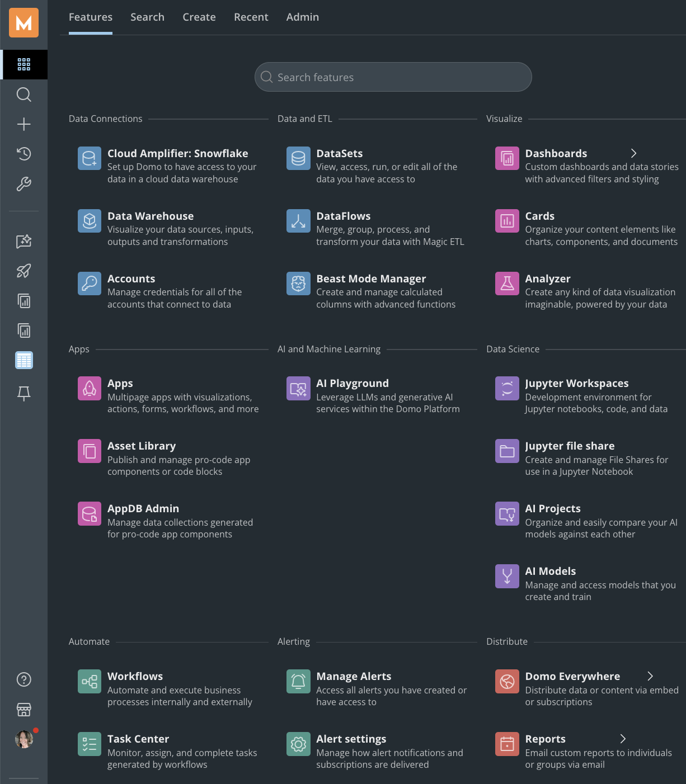686x784 pixels.
Task: Open the Search tab
Action: pyautogui.click(x=148, y=17)
